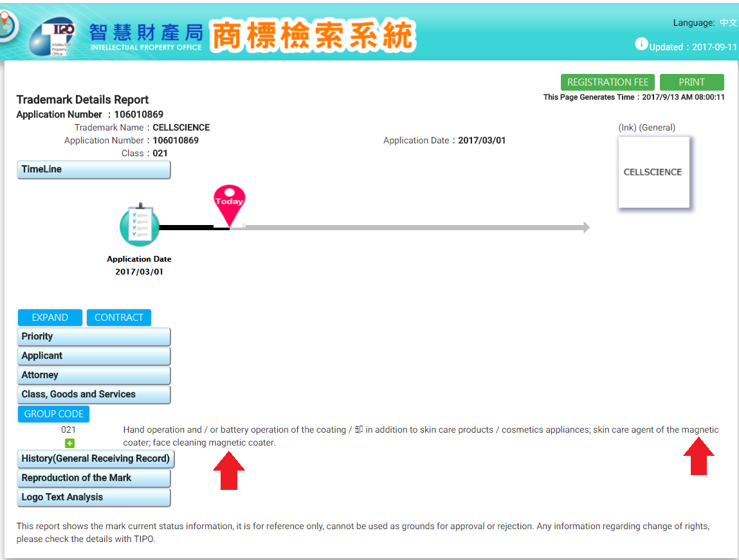Viewport: 739px width, 560px height.
Task: Click the (Ink) (General) label
Action: (x=646, y=128)
